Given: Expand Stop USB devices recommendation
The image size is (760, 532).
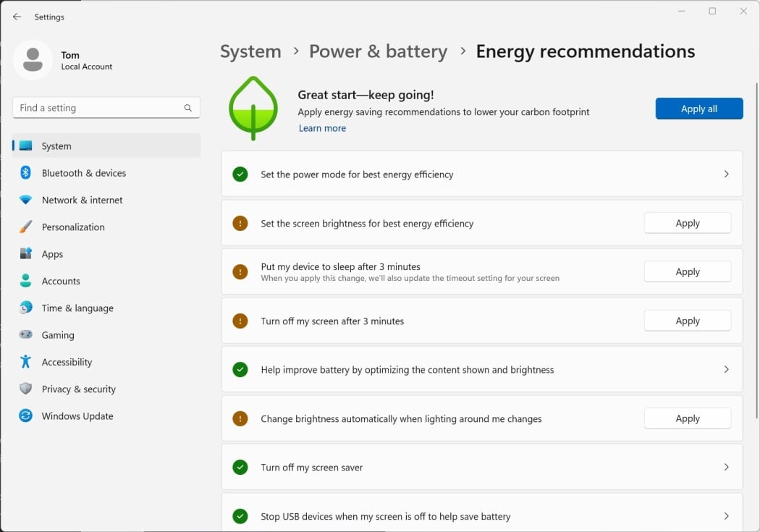Looking at the screenshot, I should coord(726,516).
